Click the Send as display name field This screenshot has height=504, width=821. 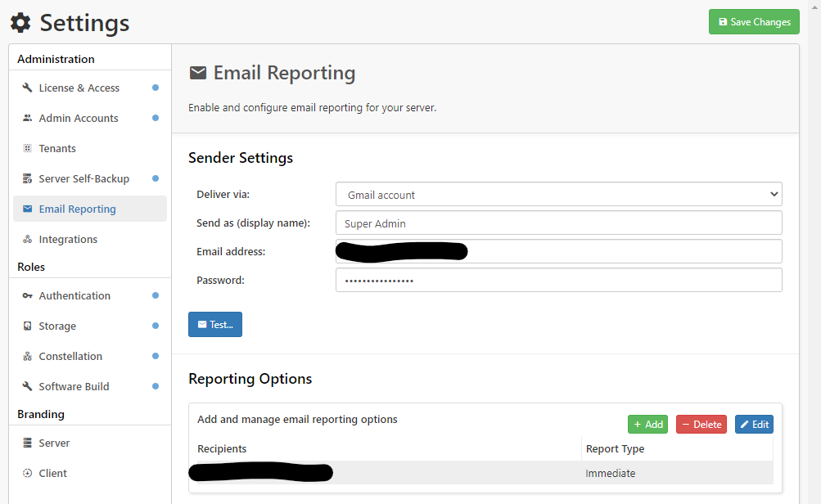(558, 223)
